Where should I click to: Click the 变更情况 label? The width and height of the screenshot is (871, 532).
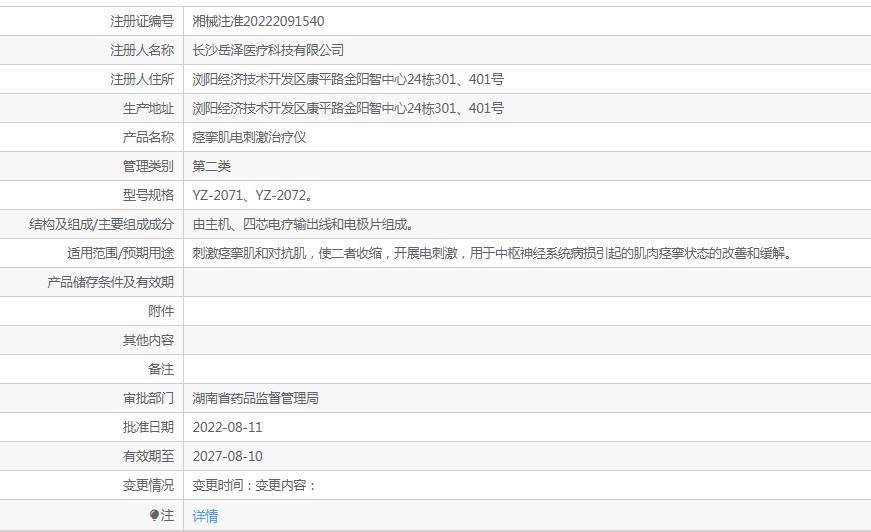coord(148,485)
